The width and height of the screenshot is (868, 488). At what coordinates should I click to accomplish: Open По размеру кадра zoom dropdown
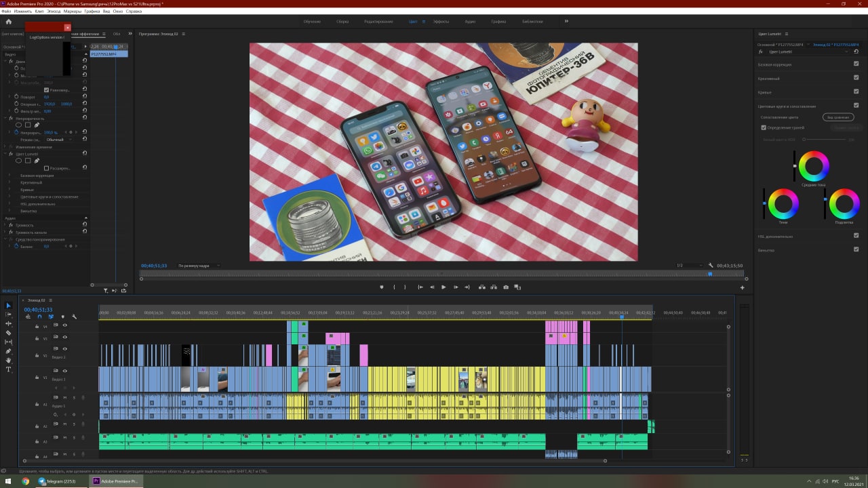[199, 266]
